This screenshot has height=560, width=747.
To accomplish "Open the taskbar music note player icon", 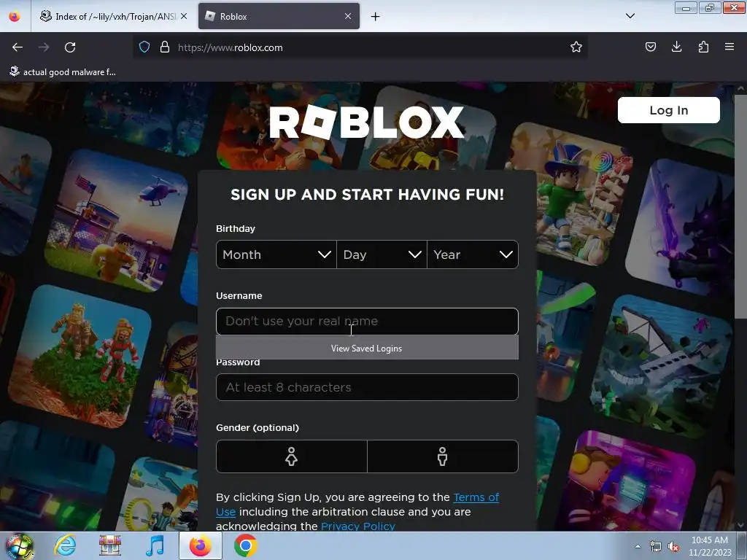I will (155, 546).
